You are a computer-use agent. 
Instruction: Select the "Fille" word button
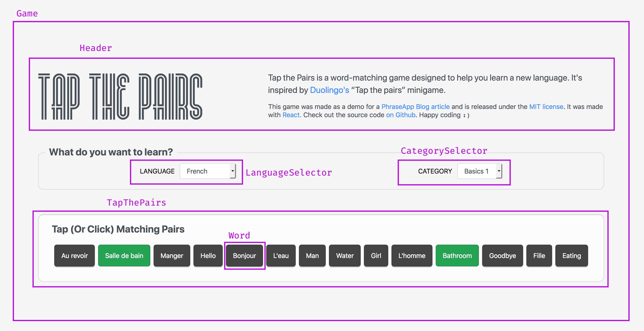point(539,256)
